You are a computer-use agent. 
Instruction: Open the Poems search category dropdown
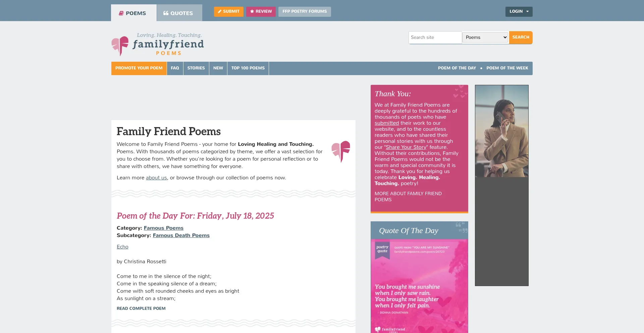click(x=485, y=38)
